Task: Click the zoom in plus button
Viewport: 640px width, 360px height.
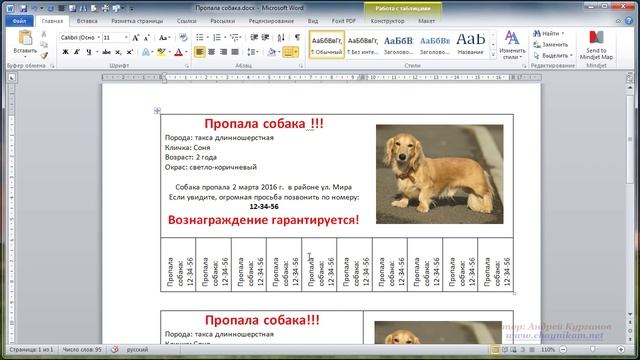Action: [621, 349]
